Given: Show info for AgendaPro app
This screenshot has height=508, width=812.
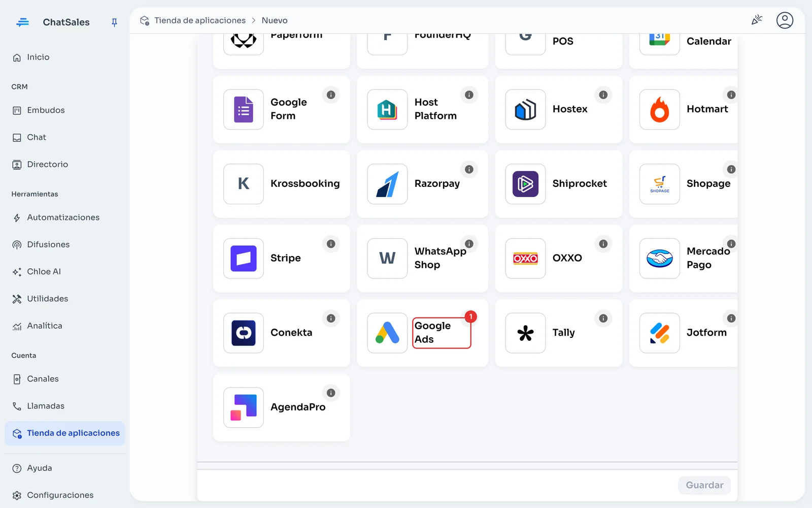Looking at the screenshot, I should coord(331,393).
